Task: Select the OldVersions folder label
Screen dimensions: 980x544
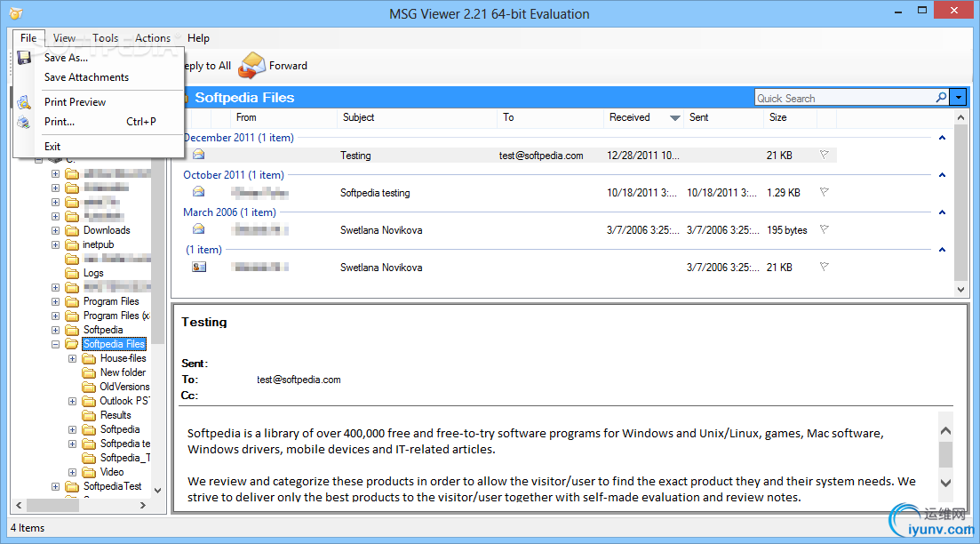Action: point(125,387)
